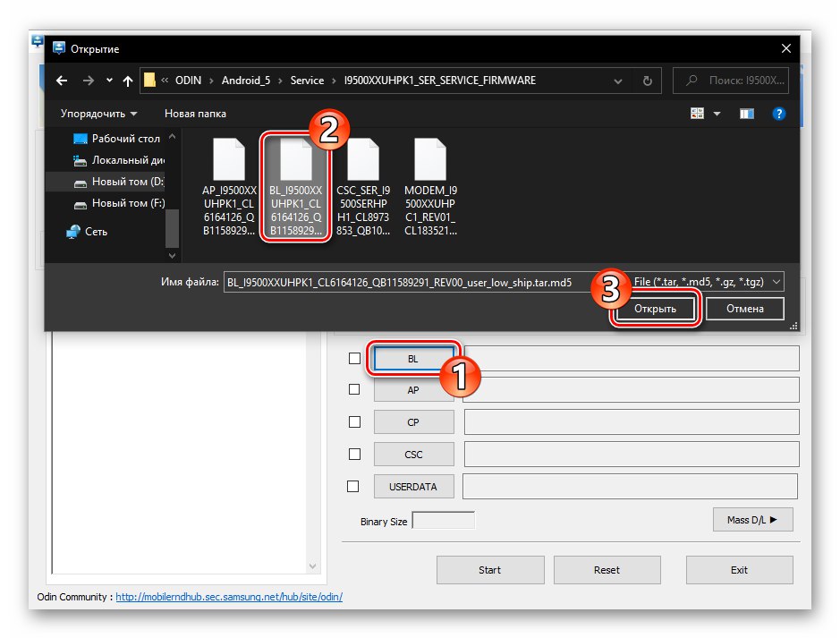Click navigation pane scroll up arrow
The image size is (840, 638).
(172, 136)
